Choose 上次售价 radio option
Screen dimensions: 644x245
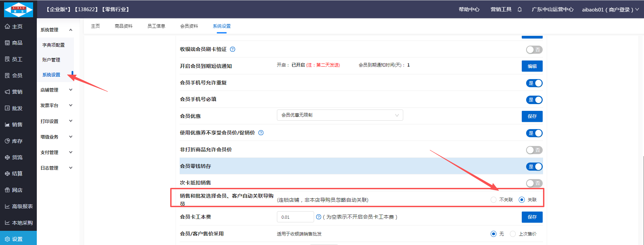513,234
